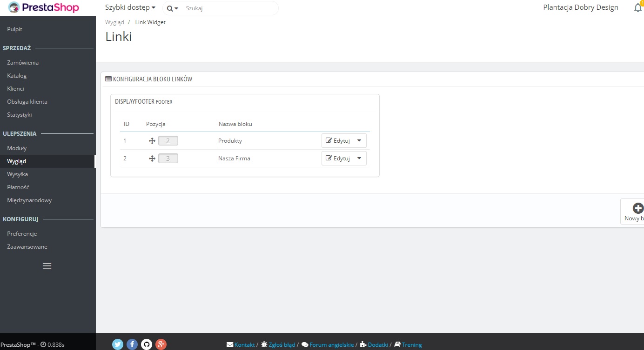Click the position field showing 3
The width and height of the screenshot is (644, 350).
pos(168,158)
